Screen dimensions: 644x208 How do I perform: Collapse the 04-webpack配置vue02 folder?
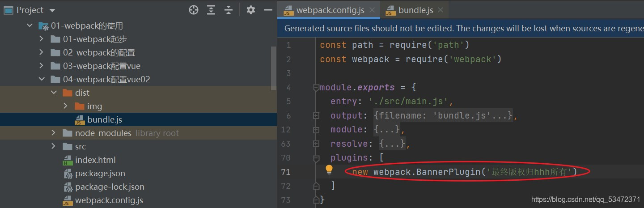pos(42,80)
